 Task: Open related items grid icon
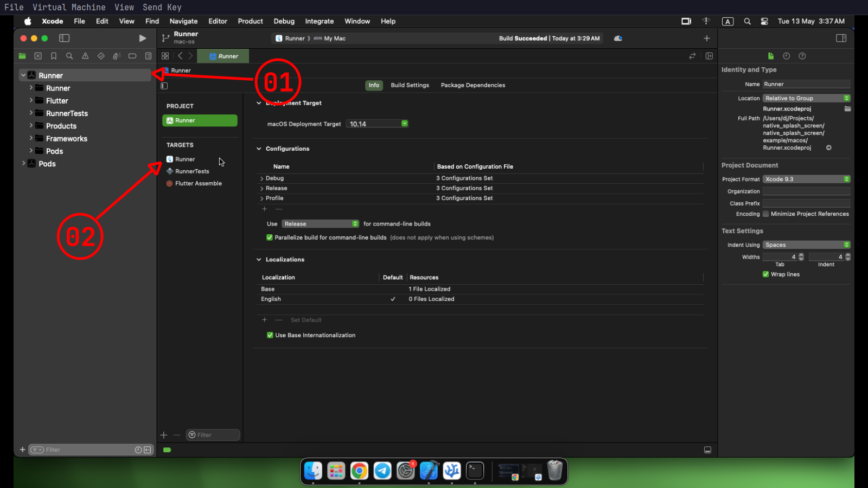[x=165, y=56]
